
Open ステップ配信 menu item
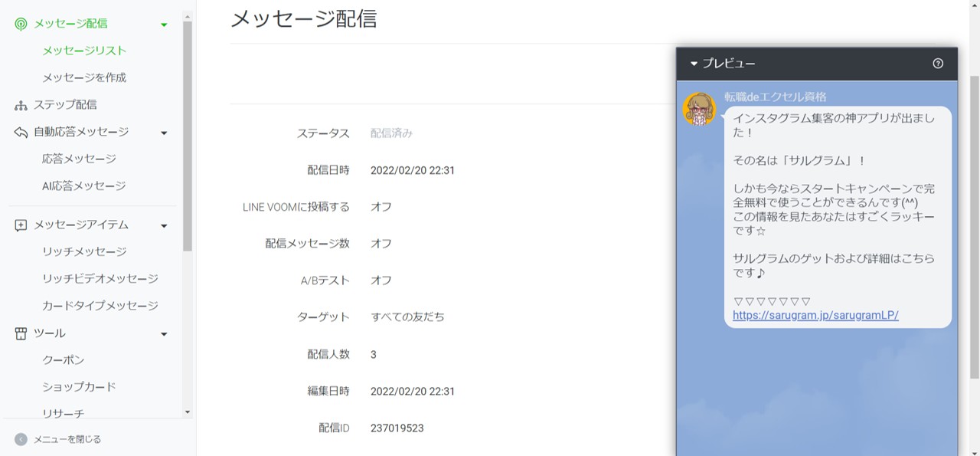pyautogui.click(x=65, y=104)
